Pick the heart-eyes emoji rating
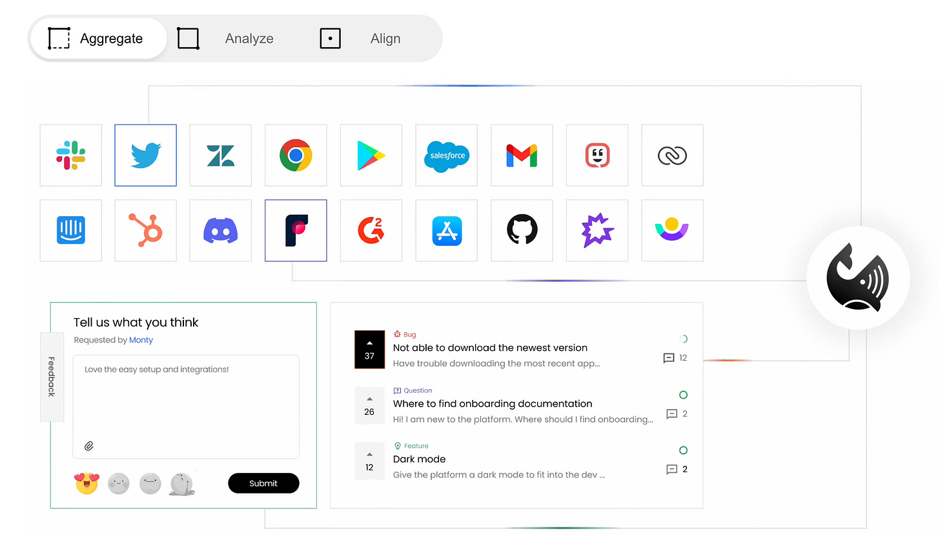This screenshot has width=940, height=560. coord(87,483)
